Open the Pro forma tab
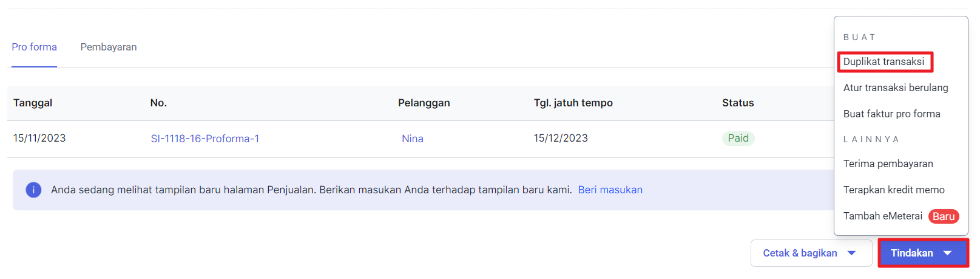The image size is (980, 279). pyautogui.click(x=34, y=47)
